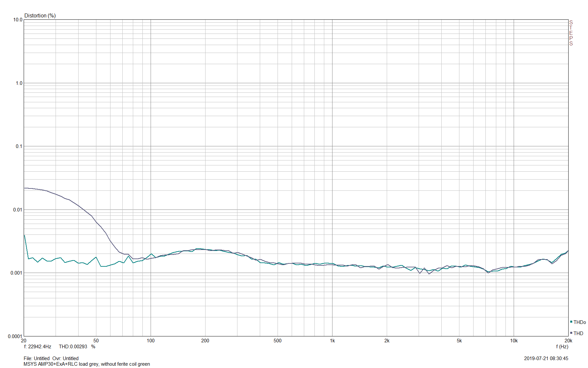Screen dimensions: 588x368
Task: Click the Distortion (%) axis title
Action: [x=40, y=16]
